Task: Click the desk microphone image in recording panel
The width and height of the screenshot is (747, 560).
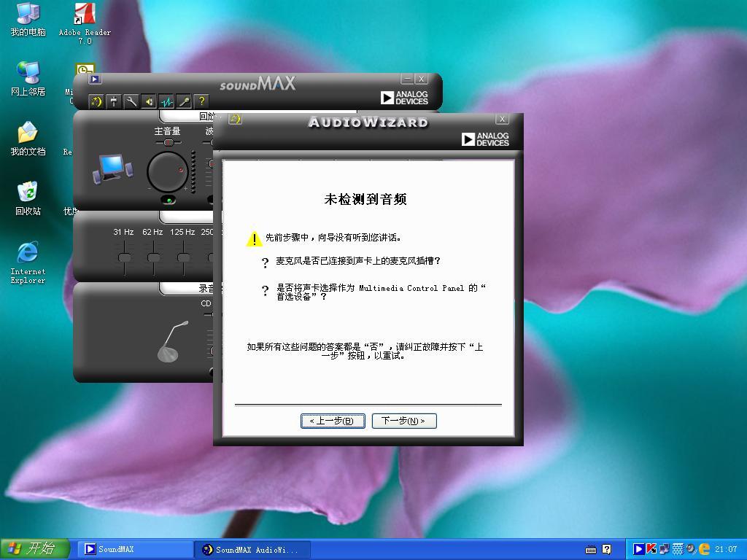Action: click(x=172, y=341)
